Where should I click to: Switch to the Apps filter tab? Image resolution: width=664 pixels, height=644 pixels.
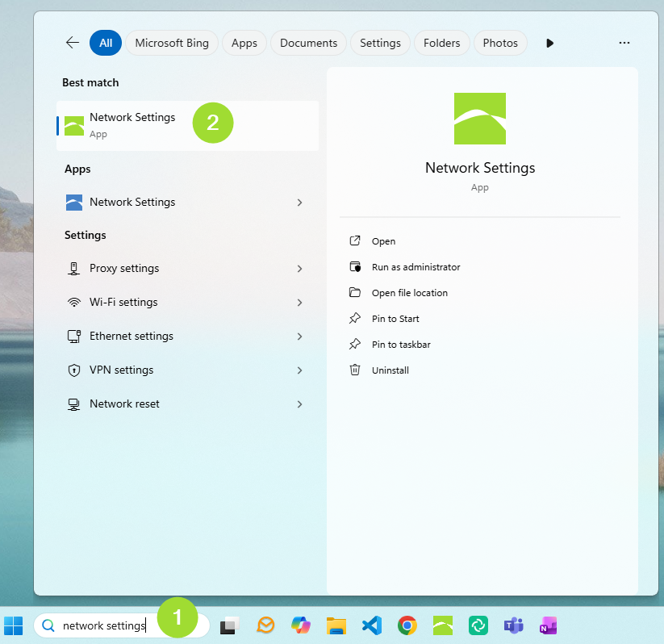244,43
